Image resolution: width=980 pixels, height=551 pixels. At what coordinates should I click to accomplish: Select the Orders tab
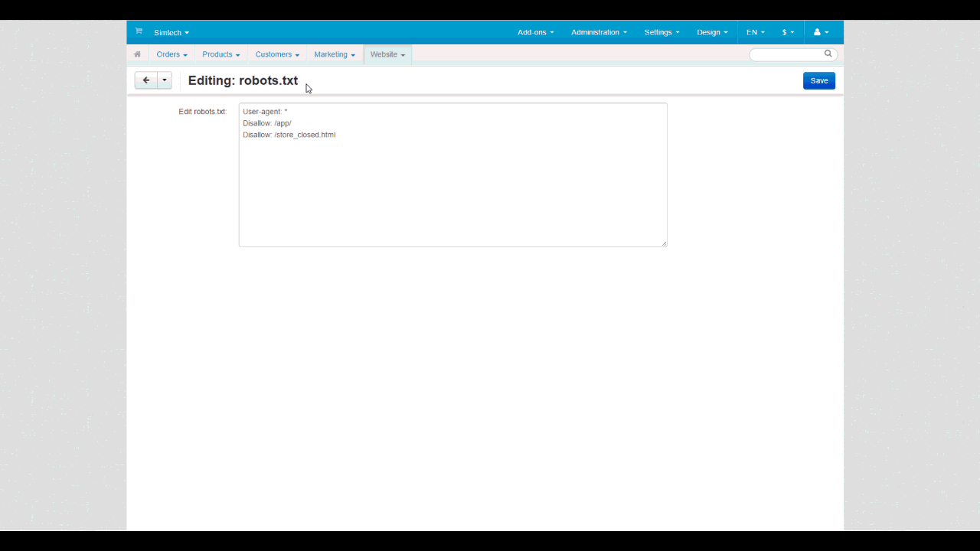(171, 54)
